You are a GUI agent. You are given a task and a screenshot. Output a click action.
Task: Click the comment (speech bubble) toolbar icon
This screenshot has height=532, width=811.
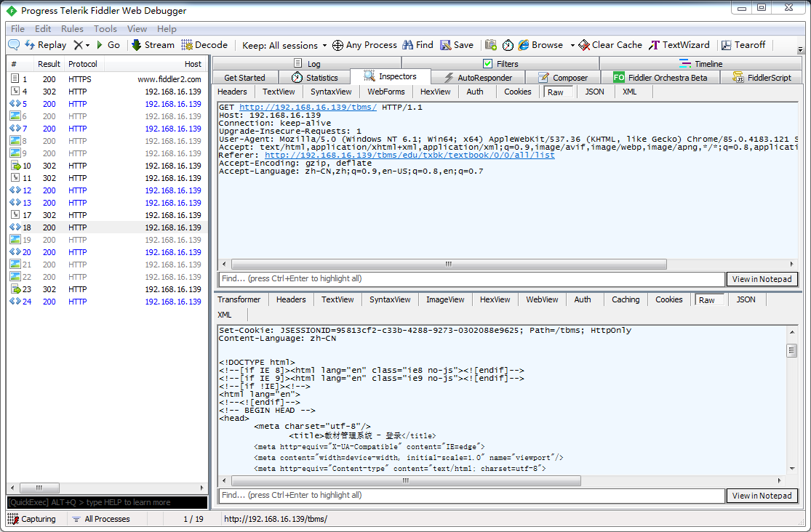[14, 45]
